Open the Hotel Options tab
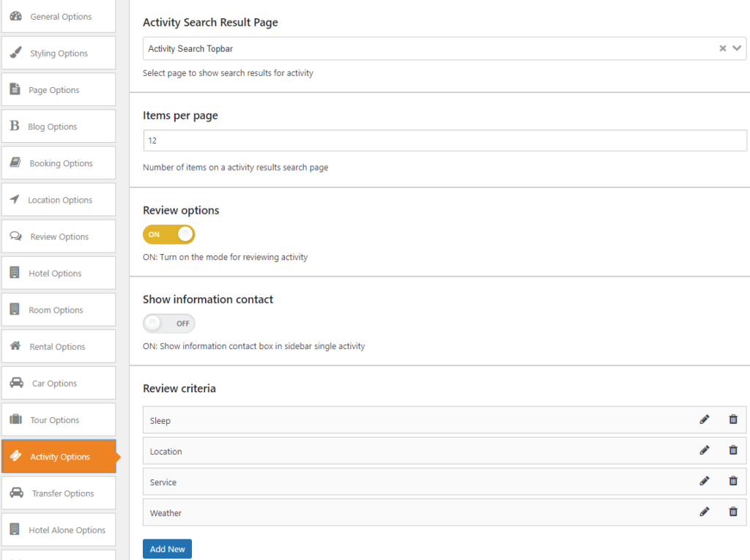Image resolution: width=750 pixels, height=560 pixels. pos(59,273)
